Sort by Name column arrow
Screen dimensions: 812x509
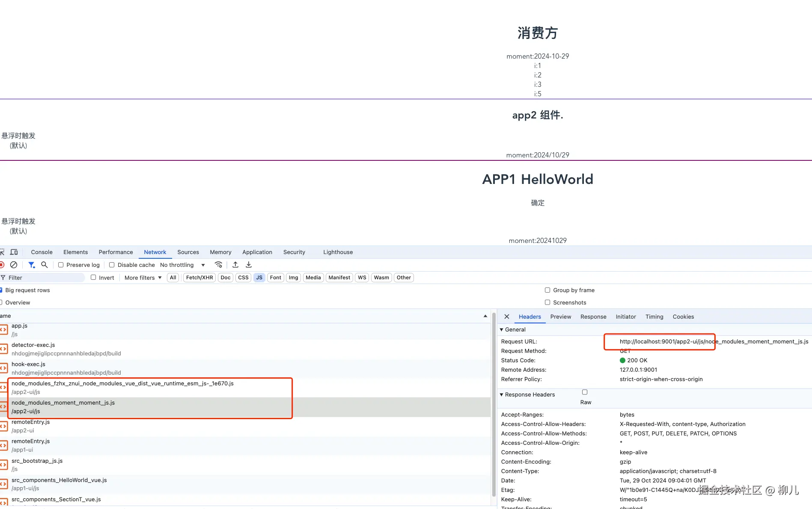[x=485, y=316]
